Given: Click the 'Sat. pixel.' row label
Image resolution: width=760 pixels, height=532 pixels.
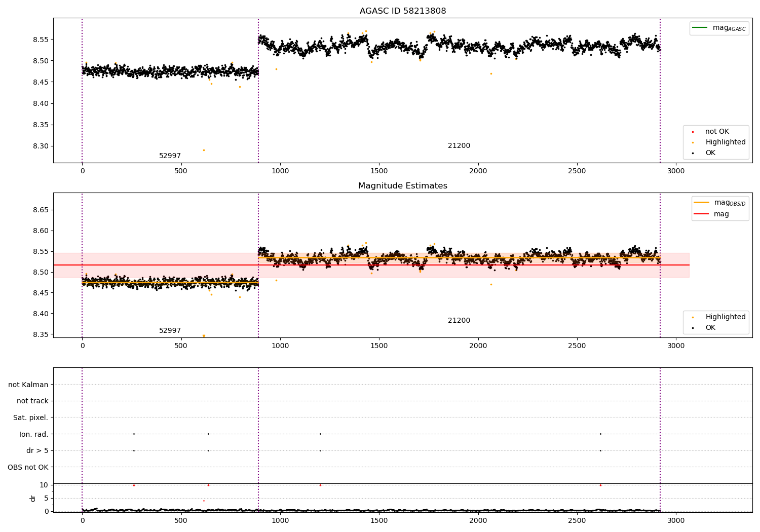Looking at the screenshot, I should click(x=31, y=417).
